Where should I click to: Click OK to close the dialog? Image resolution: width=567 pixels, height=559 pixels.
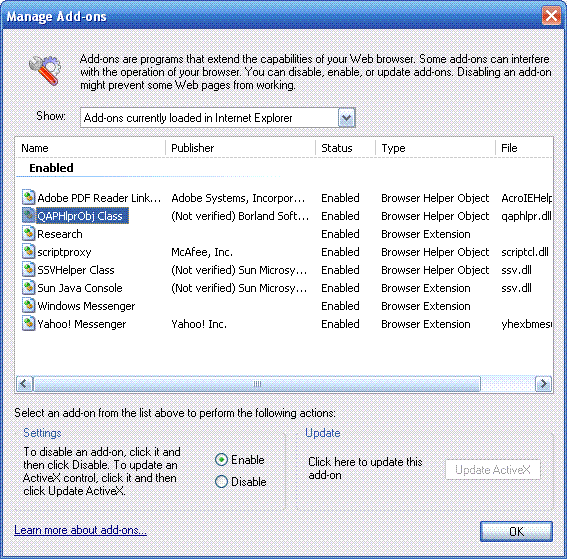click(516, 531)
